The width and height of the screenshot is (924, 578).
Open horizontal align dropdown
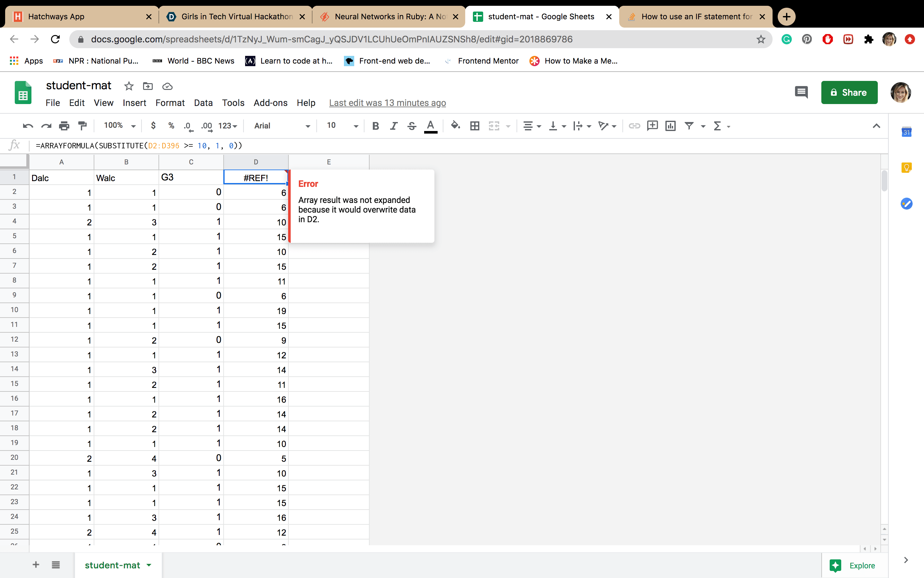click(532, 126)
